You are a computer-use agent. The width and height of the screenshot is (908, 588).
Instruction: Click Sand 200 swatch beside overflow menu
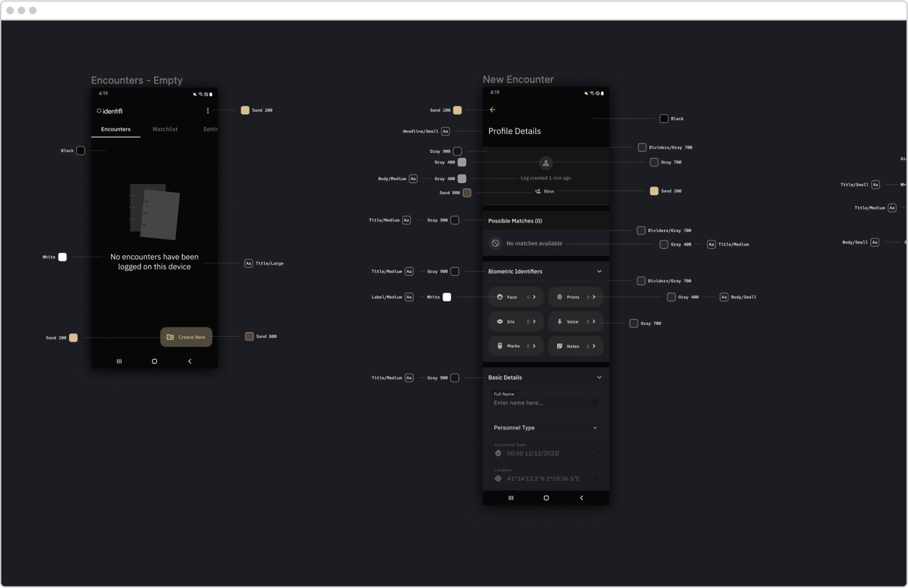(x=245, y=110)
